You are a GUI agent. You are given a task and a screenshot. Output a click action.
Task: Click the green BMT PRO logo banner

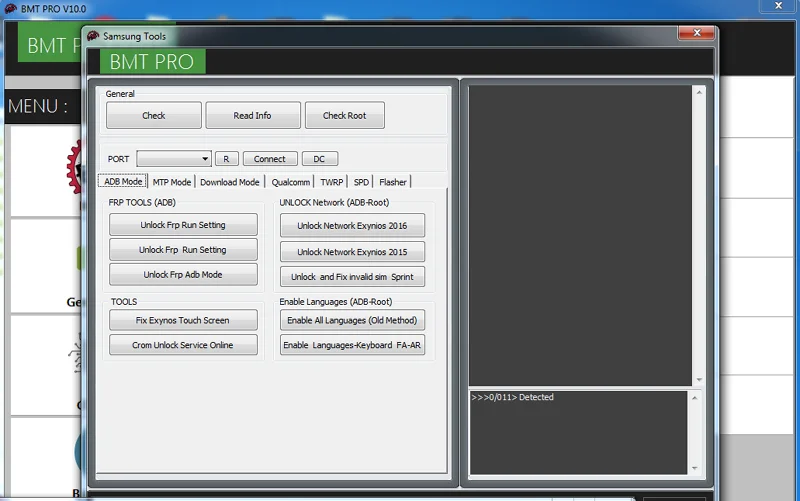(x=153, y=62)
